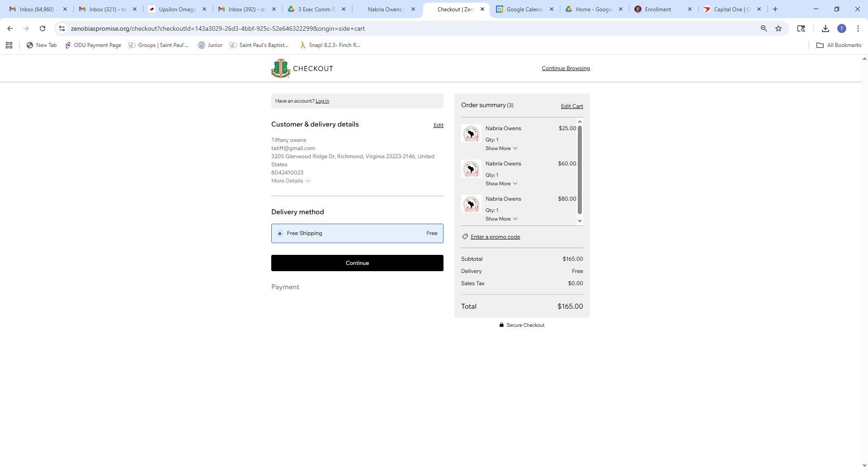Switch to the Google Calendar tab
Image resolution: width=868 pixels, height=470 pixels.
[524, 9]
